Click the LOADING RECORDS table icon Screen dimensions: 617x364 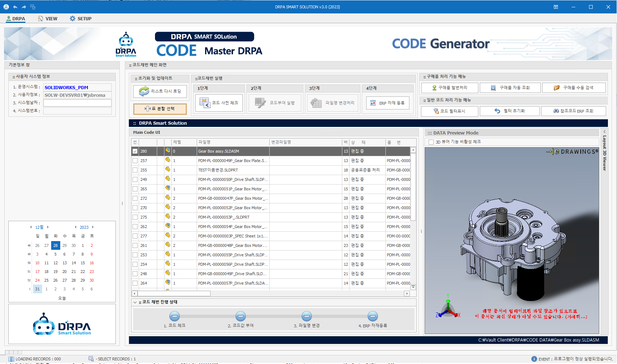coord(11,359)
